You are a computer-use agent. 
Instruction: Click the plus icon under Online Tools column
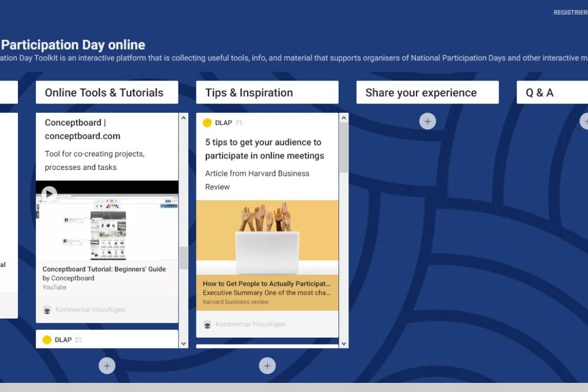pos(107,365)
